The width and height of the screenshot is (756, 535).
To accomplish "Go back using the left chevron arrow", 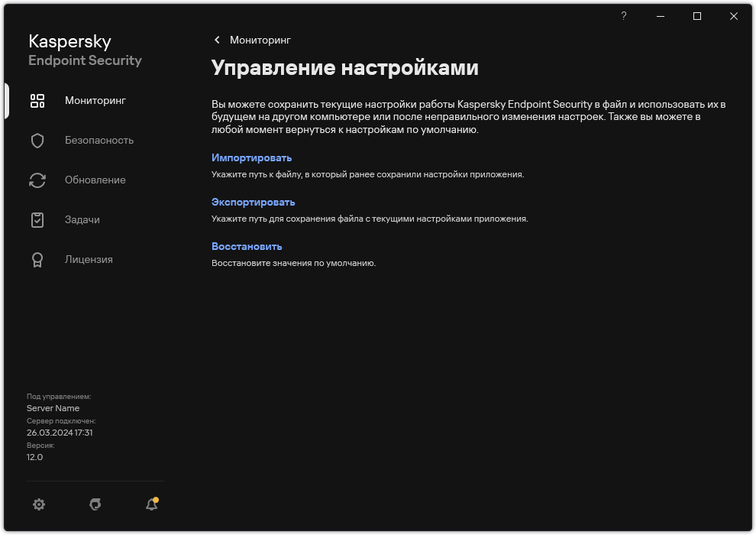I will coord(217,40).
